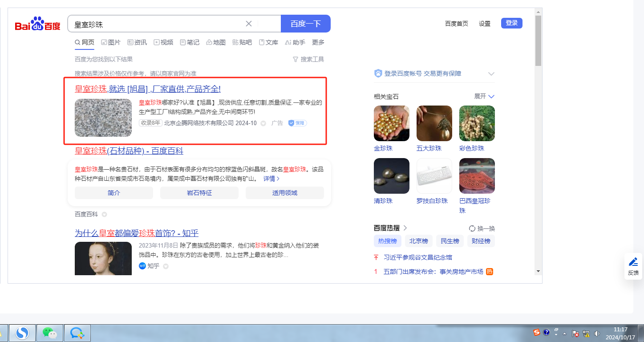
Task: Open the feedback (反馈) pencil icon
Action: pos(633,262)
